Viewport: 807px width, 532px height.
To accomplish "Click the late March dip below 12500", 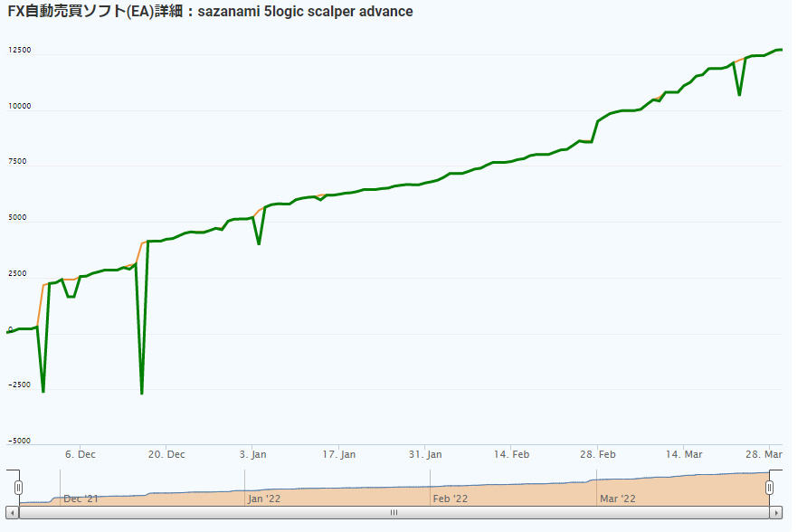I will [x=739, y=95].
